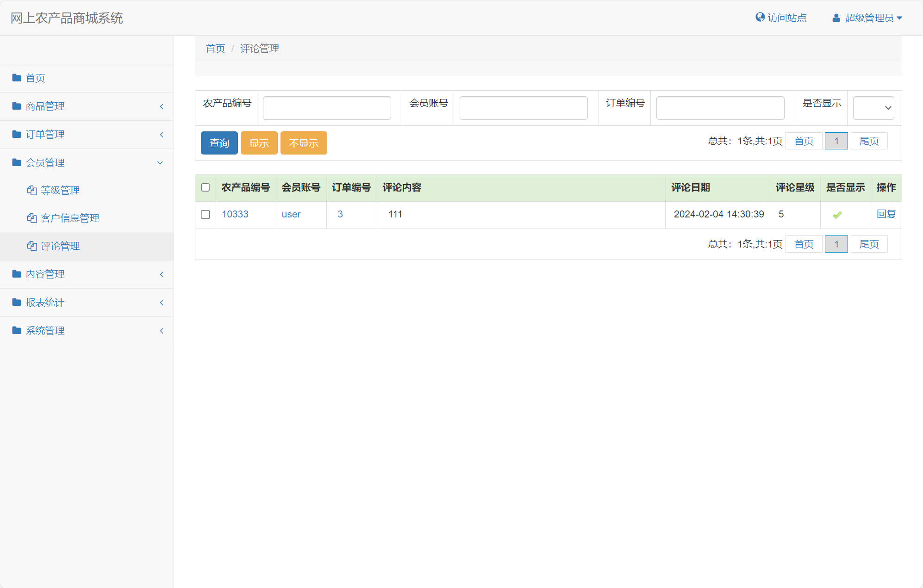Viewport: 923px width, 588px height.
Task: Click the 农产品编号 input field
Action: pos(326,107)
